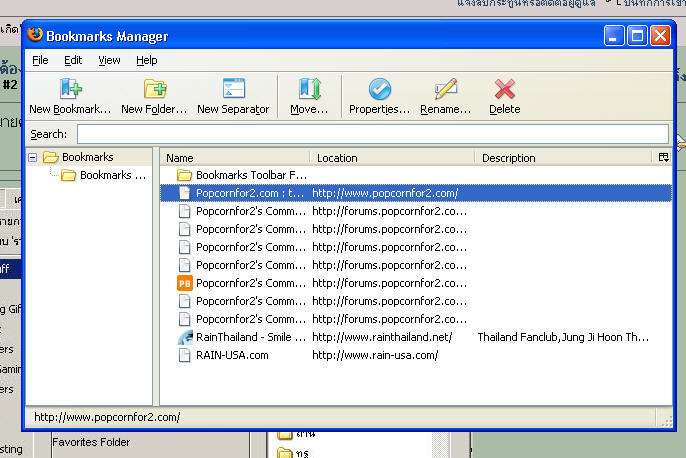
Task: Click the Move toolbar icon
Action: [x=310, y=89]
